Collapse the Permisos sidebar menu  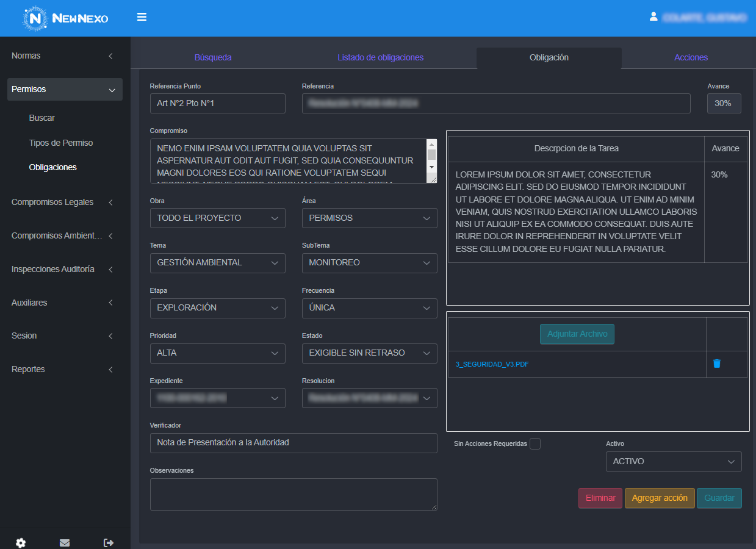[x=65, y=89]
